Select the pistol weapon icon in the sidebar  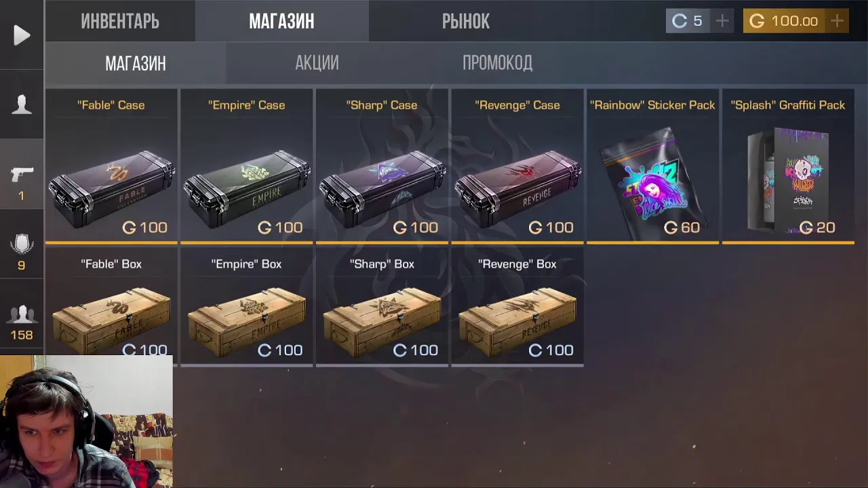(22, 175)
